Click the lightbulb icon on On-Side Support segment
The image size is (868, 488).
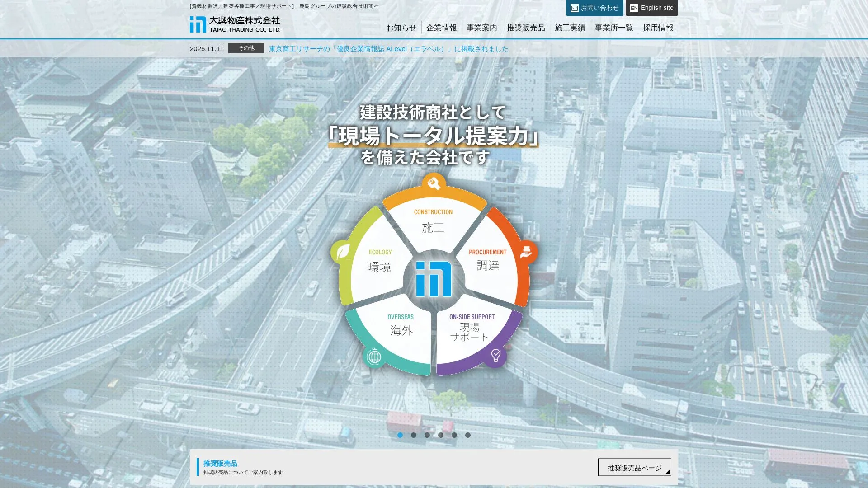point(495,356)
